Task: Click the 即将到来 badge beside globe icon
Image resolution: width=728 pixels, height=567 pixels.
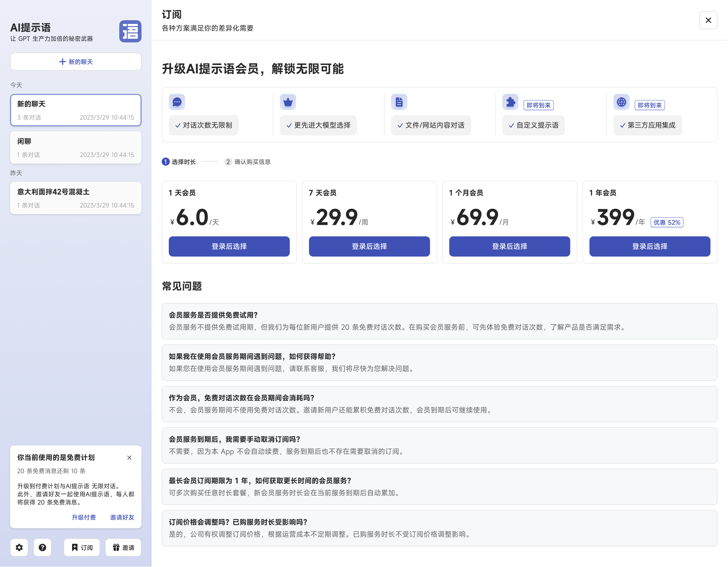Action: [650, 105]
